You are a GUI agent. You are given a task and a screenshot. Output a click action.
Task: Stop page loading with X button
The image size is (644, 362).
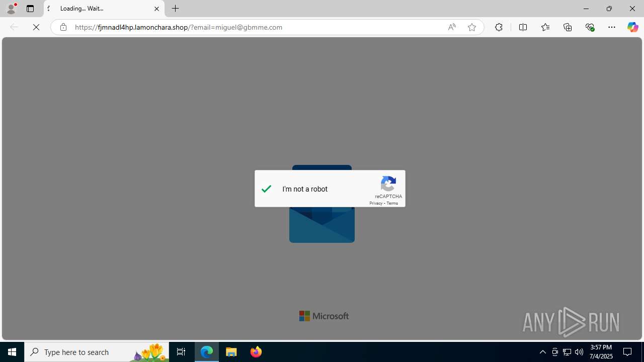tap(36, 27)
